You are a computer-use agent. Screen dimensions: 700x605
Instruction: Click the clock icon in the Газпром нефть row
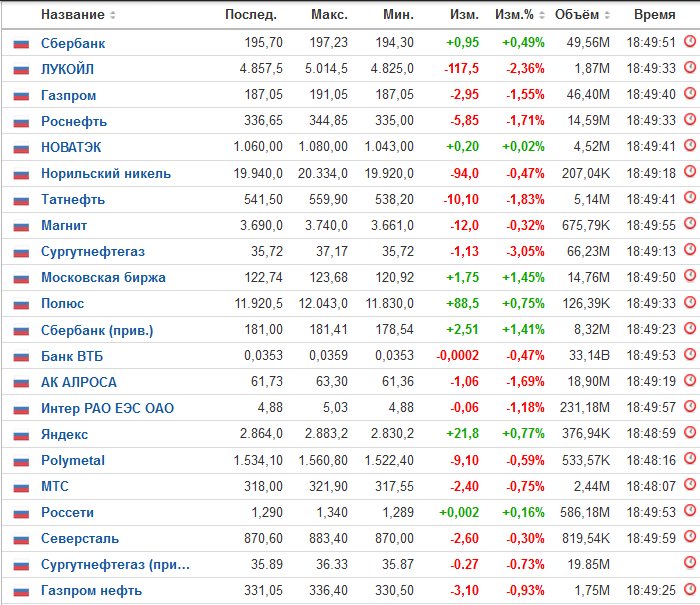pyautogui.click(x=690, y=589)
